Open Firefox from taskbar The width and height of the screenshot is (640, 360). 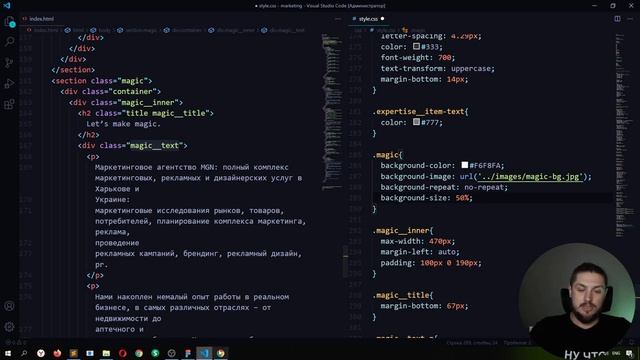[x=57, y=353]
